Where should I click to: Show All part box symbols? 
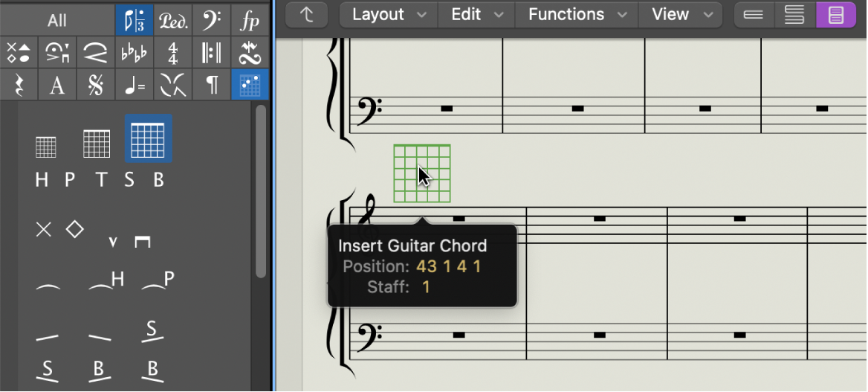[x=57, y=19]
